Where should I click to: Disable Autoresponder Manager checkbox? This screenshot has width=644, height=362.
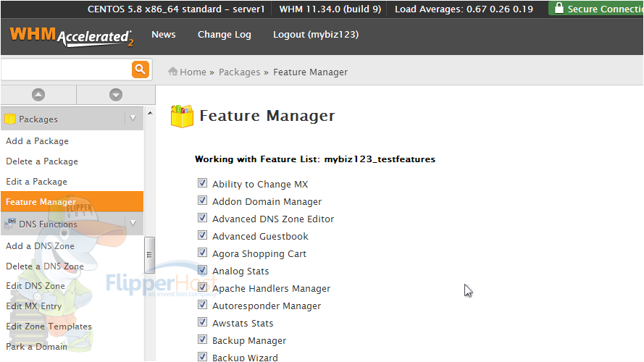tap(202, 304)
